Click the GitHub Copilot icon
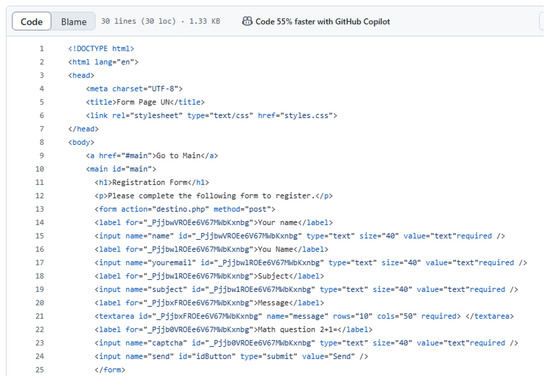The height and width of the screenshot is (387, 550). click(x=247, y=21)
